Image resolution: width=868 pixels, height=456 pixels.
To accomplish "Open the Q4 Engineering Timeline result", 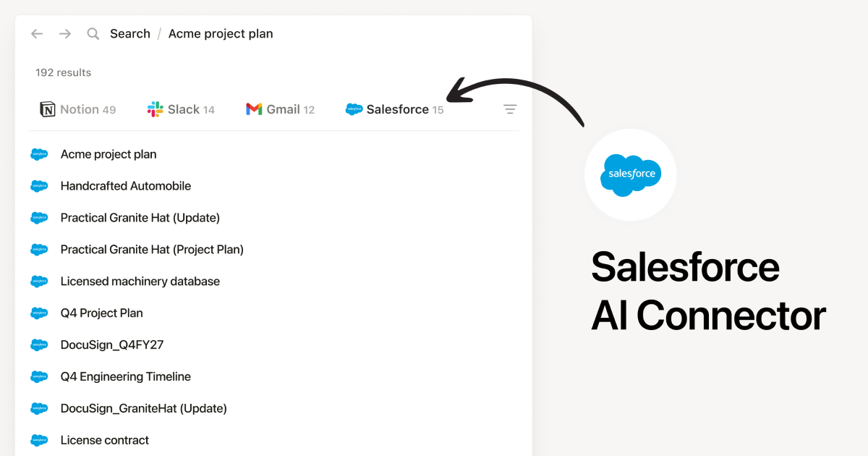I will click(125, 376).
